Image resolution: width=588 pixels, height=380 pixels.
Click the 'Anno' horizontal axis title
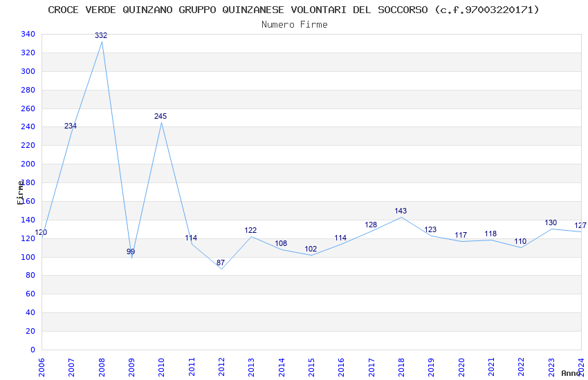[571, 373]
